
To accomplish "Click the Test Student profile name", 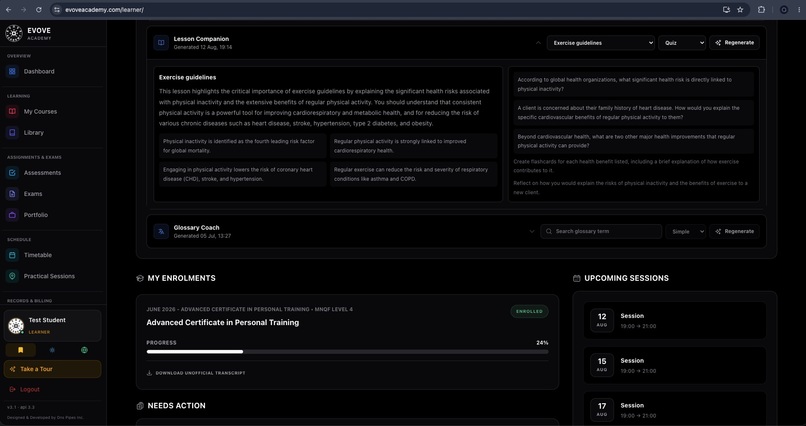I will coord(47,320).
